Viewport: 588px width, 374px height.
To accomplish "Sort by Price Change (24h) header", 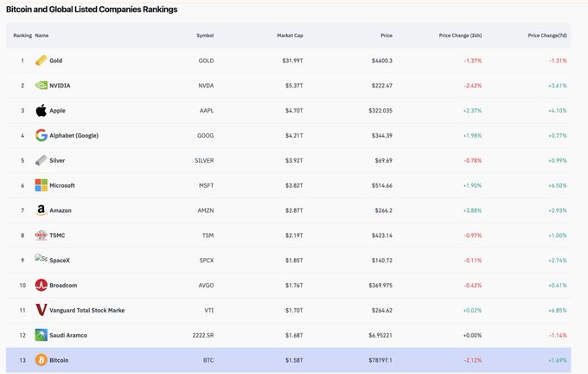I will [461, 35].
